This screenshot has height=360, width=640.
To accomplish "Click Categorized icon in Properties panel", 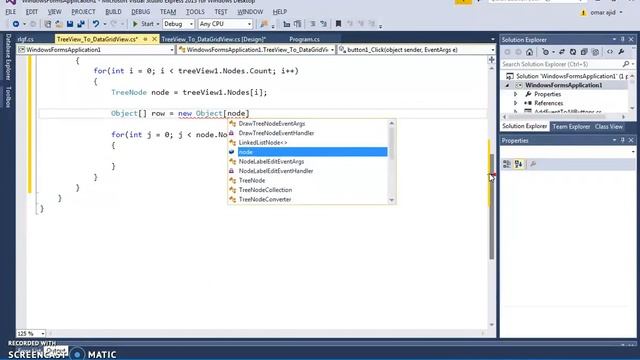I will click(x=507, y=164).
